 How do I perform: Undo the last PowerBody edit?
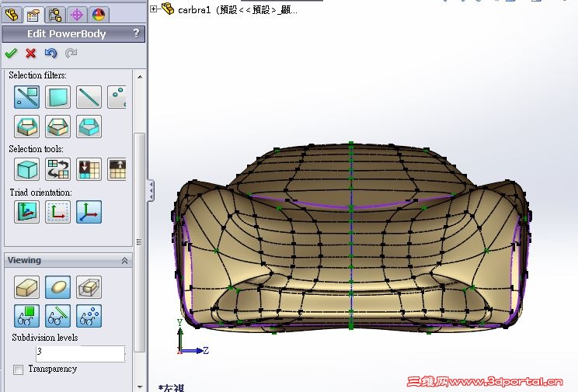coord(50,54)
